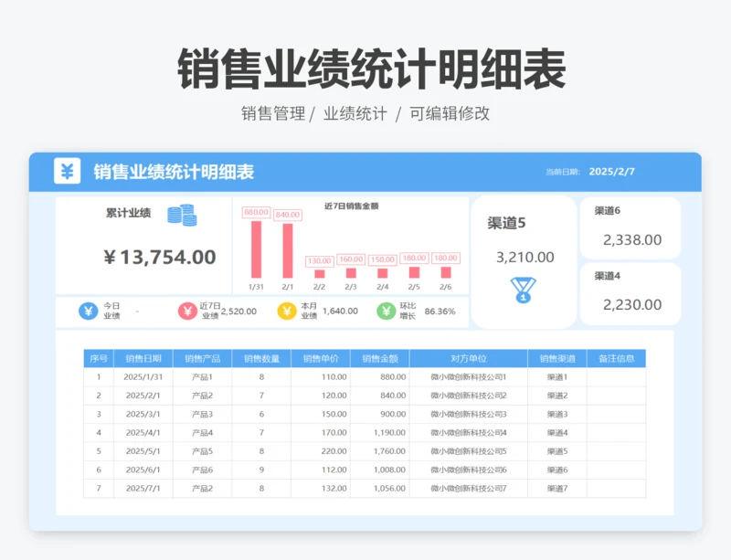This screenshot has height=560, width=731.
Task: Click the 近7日业绩 value 2,520.00
Action: coord(238,311)
